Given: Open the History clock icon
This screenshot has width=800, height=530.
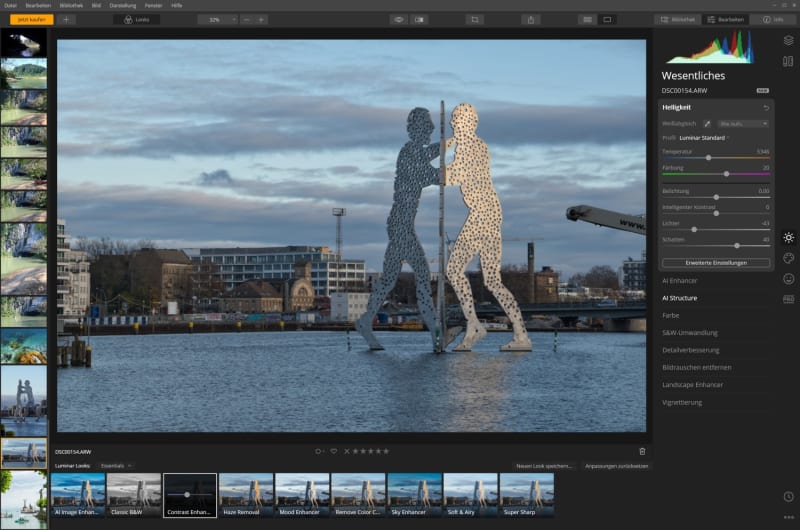Looking at the screenshot, I should pos(788,496).
